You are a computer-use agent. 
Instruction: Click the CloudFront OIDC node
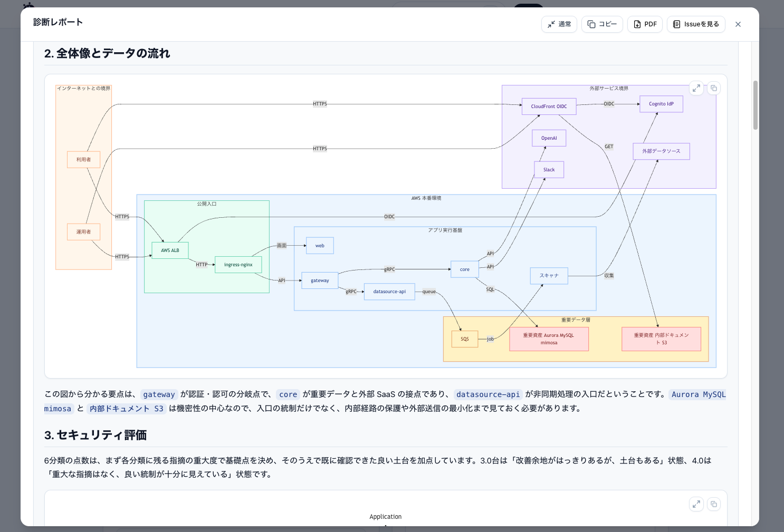click(549, 107)
